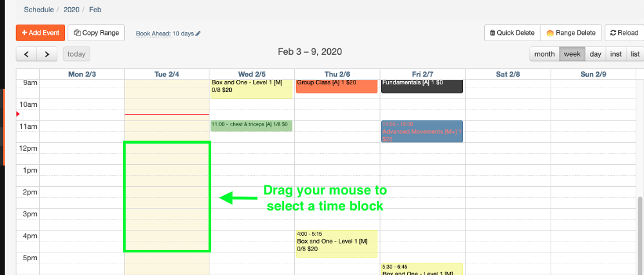The width and height of the screenshot is (644, 275).
Task: Go to previous week with left arrow
Action: point(26,54)
